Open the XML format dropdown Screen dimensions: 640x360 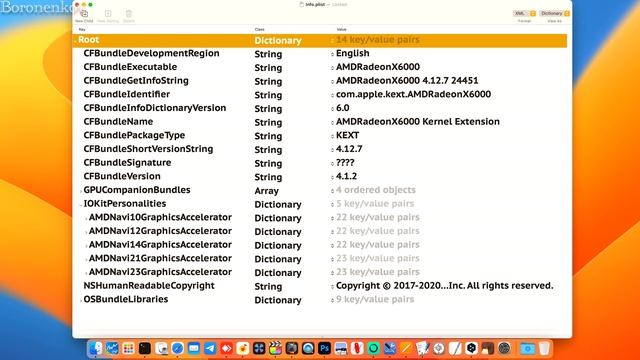[524, 13]
